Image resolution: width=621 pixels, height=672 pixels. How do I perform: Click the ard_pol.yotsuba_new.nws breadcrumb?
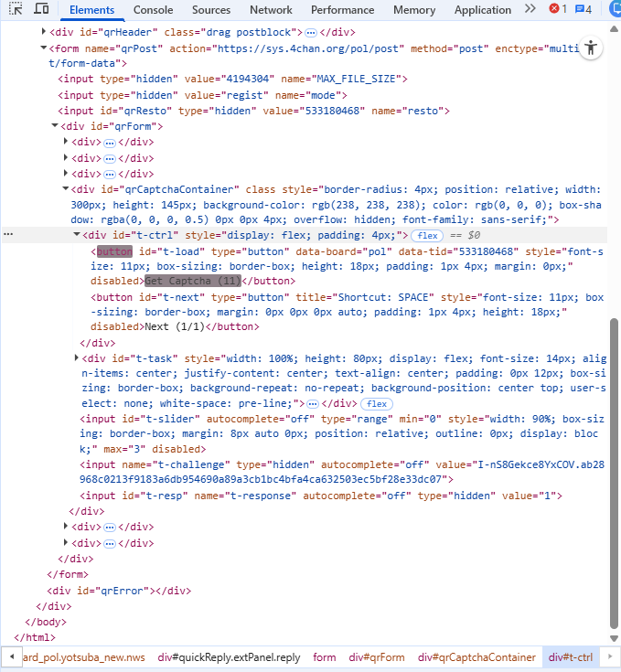pos(83,657)
